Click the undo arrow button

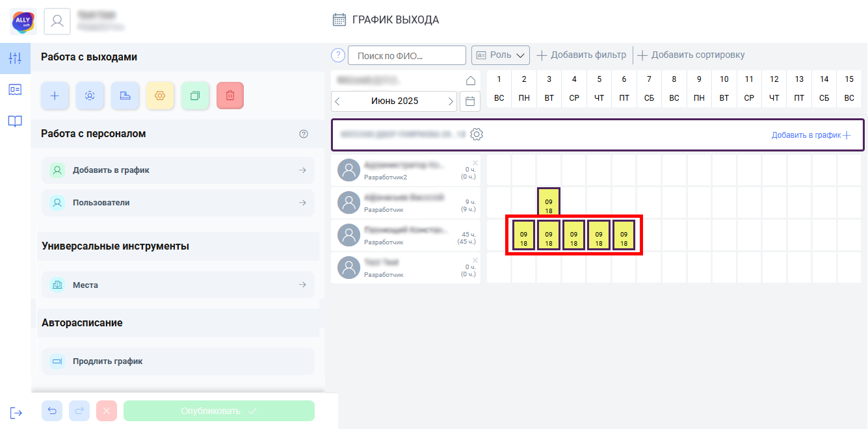(x=52, y=411)
